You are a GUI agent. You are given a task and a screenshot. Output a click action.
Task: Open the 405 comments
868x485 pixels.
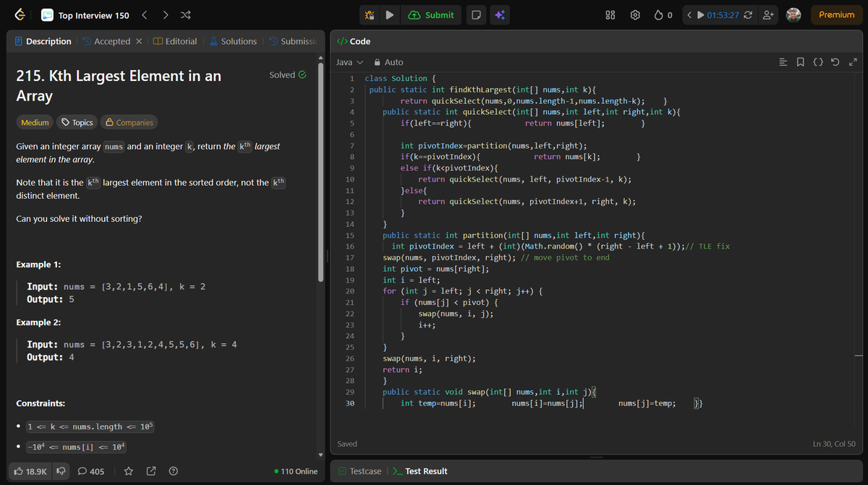(x=90, y=471)
